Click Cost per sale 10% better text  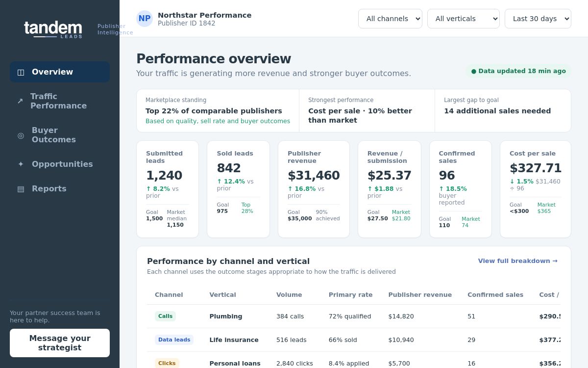pos(360,116)
